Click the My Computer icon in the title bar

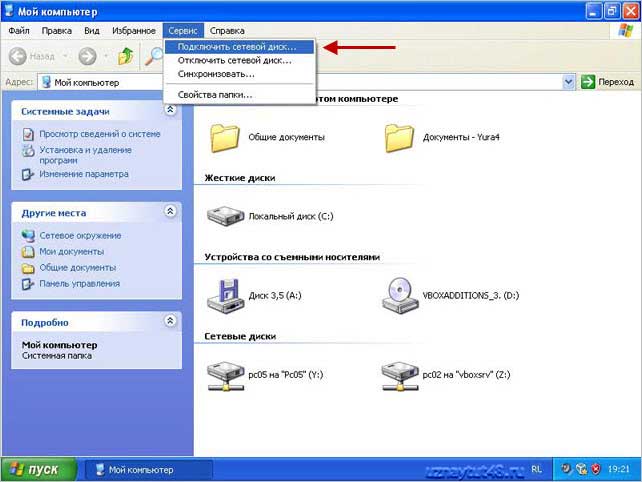9,10
